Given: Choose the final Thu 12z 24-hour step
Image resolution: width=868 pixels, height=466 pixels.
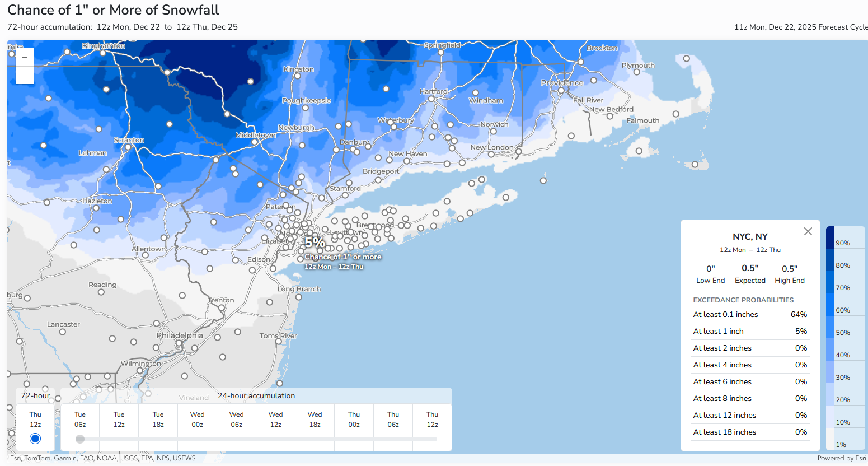Looking at the screenshot, I should click(432, 420).
